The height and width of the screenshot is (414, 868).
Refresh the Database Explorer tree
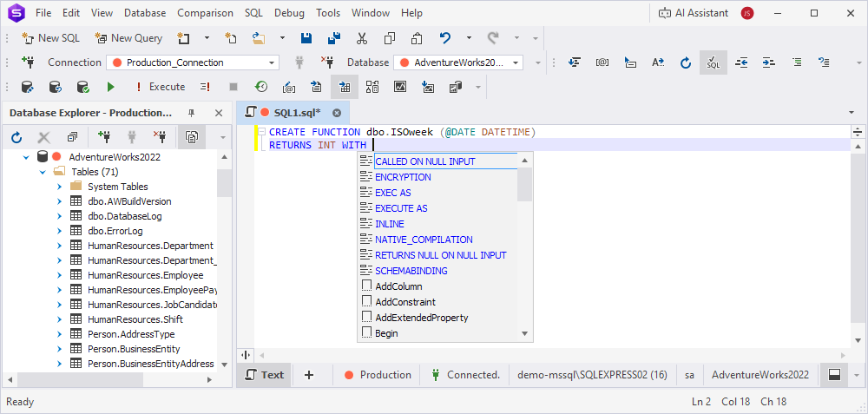tap(16, 137)
